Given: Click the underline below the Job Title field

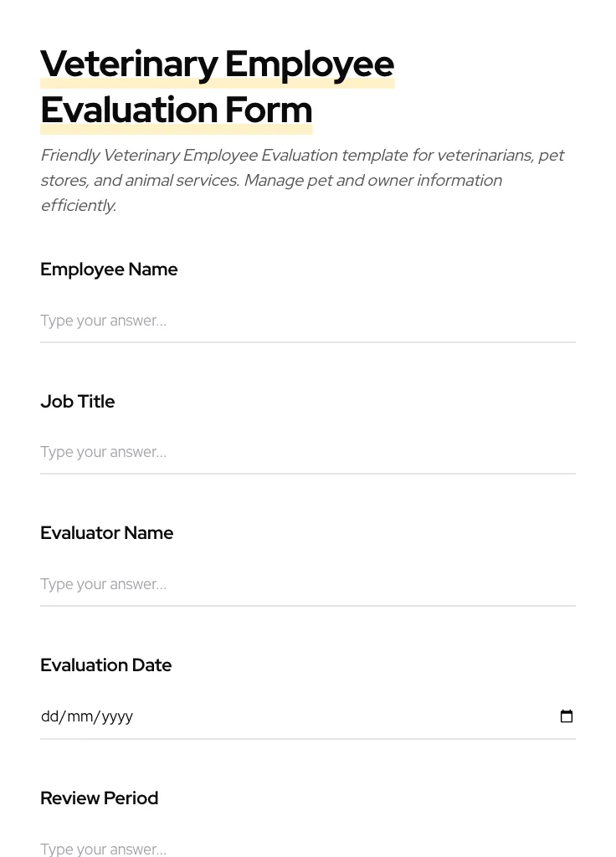Looking at the screenshot, I should (x=308, y=475).
